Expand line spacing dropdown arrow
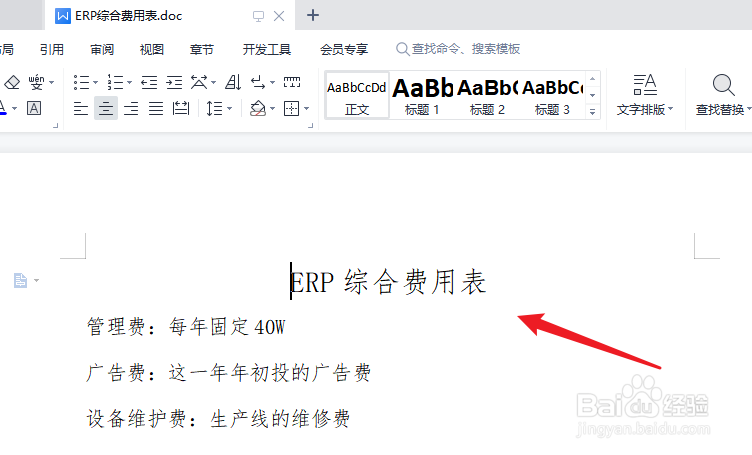This screenshot has width=752, height=455. pyautogui.click(x=229, y=109)
